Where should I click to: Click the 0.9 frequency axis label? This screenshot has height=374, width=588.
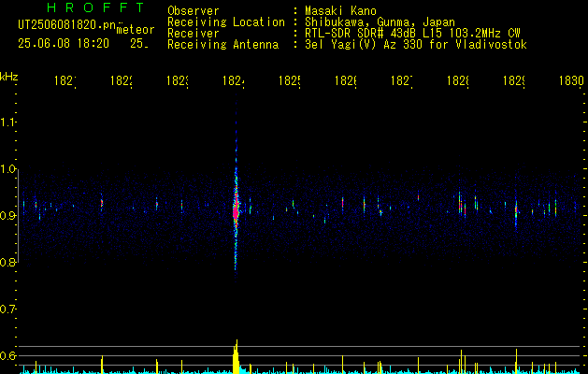7,216
